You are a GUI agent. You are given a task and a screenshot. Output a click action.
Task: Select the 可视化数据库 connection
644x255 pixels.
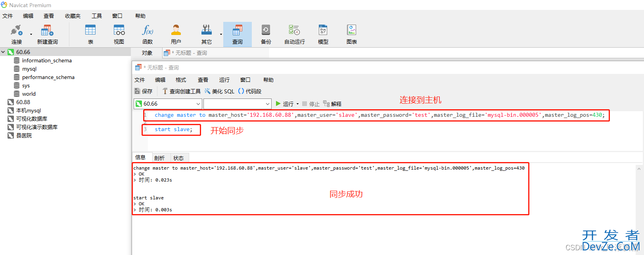pyautogui.click(x=31, y=119)
